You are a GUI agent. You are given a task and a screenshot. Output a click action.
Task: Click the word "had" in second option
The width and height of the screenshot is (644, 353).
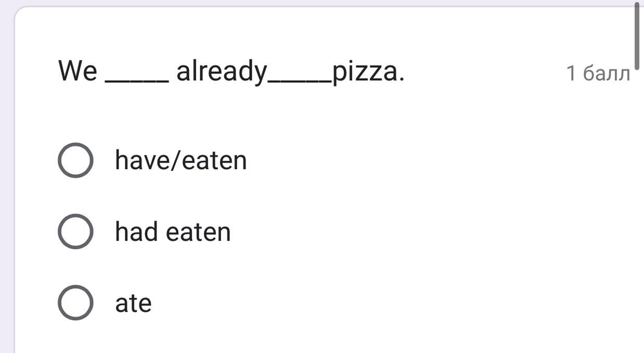tap(136, 232)
